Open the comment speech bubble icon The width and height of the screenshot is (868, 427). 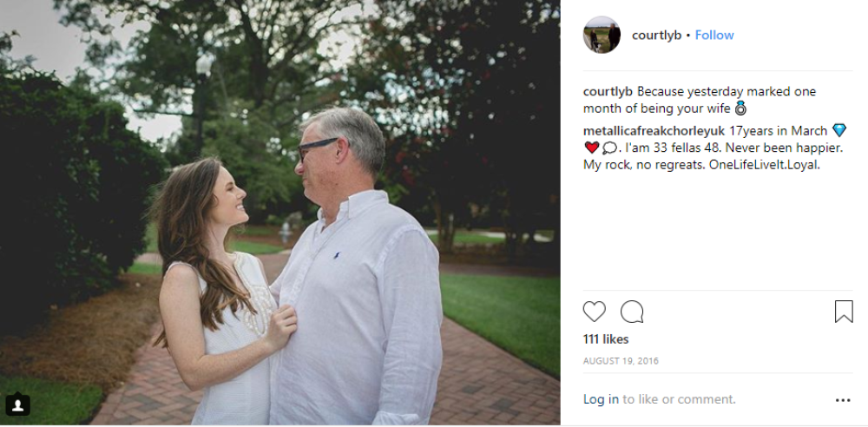tap(632, 312)
